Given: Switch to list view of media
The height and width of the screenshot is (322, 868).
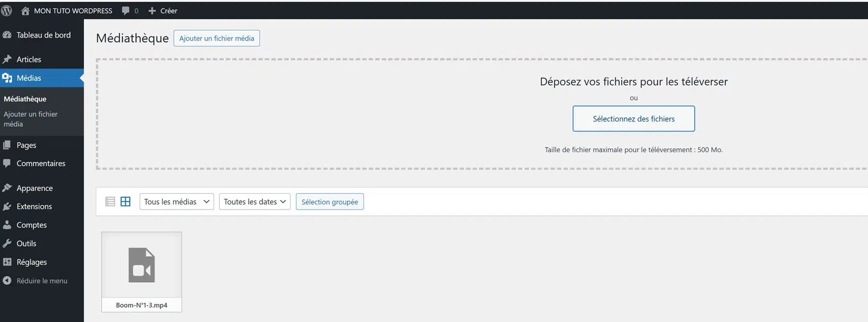Looking at the screenshot, I should coord(110,202).
